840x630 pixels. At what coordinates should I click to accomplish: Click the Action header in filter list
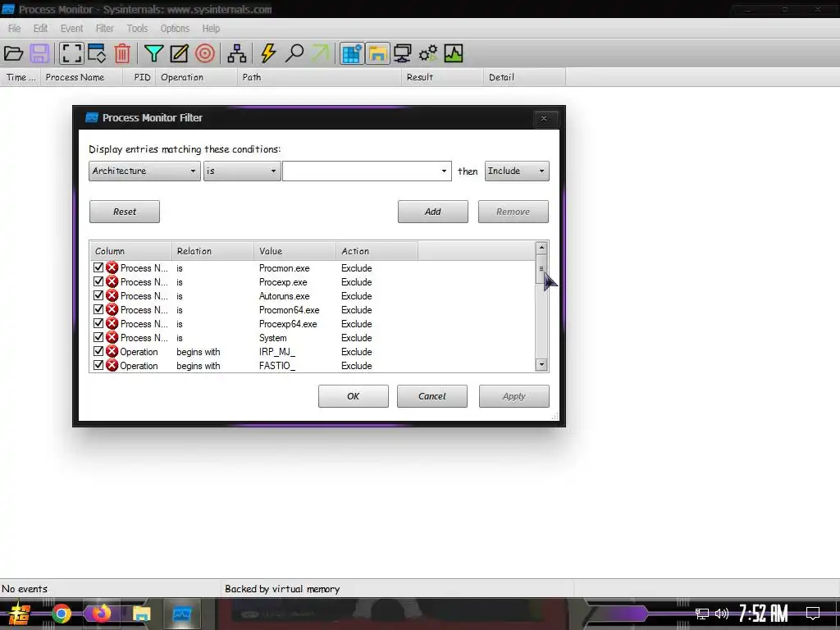pos(376,251)
